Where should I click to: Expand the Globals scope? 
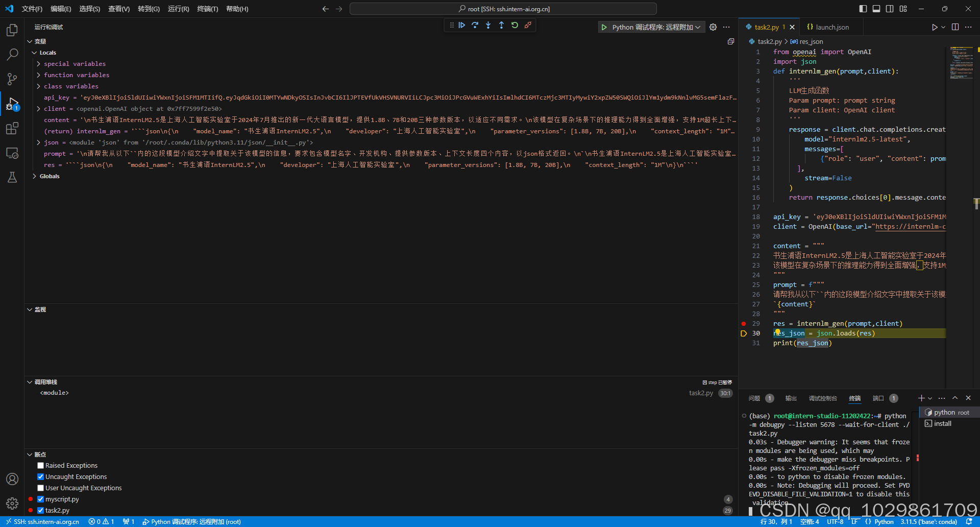click(x=34, y=176)
